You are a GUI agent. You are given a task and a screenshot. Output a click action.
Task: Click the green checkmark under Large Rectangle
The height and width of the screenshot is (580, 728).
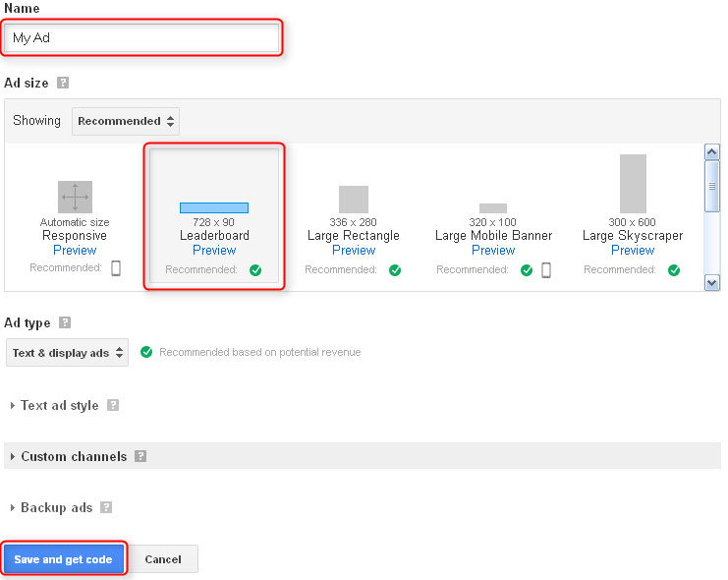pyautogui.click(x=395, y=270)
